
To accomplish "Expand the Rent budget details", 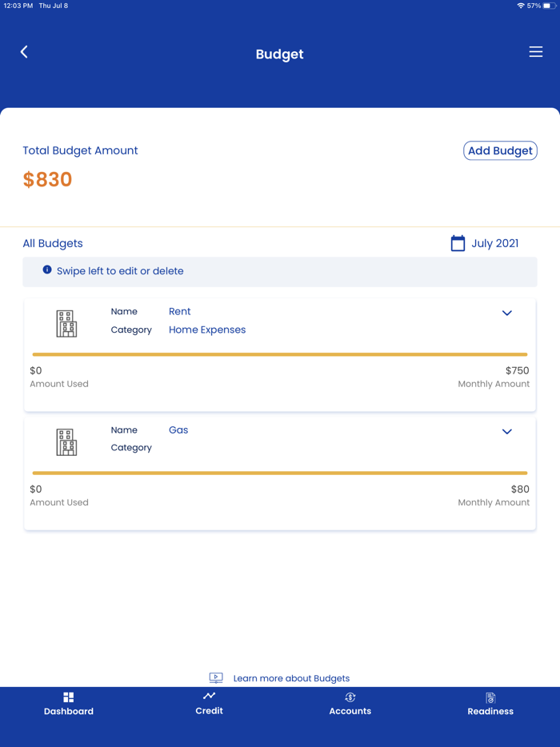I will (x=506, y=313).
